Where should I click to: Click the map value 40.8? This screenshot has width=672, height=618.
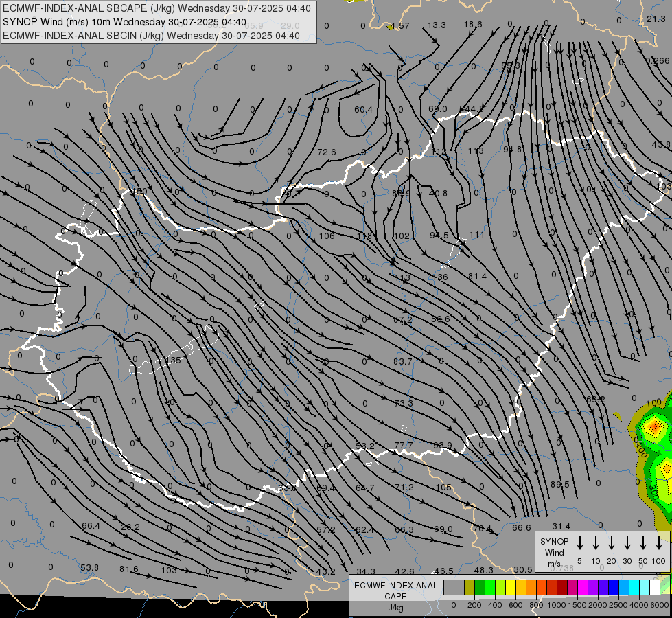438,194
